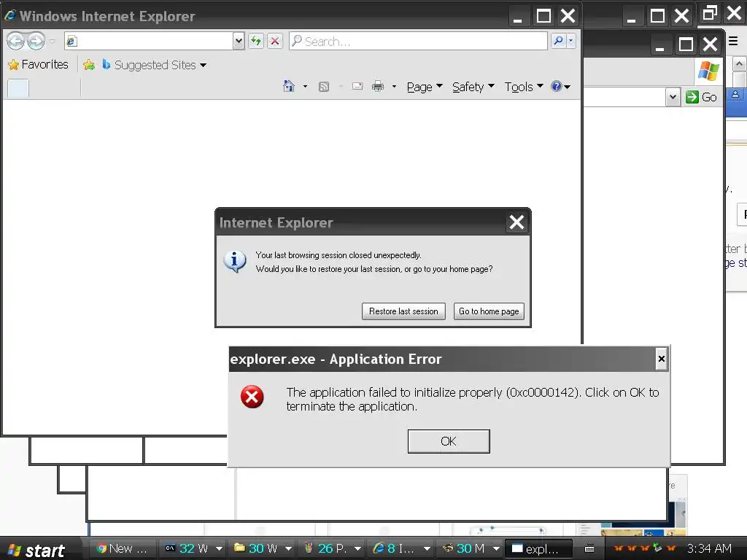The image size is (747, 560).
Task: Click the keyboard icon in the taskbar
Action: (x=589, y=548)
